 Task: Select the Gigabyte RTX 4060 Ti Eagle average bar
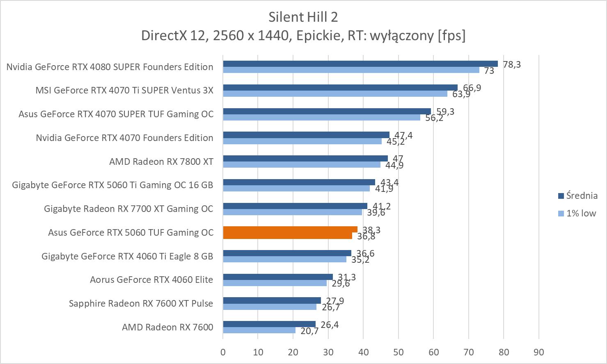287,253
